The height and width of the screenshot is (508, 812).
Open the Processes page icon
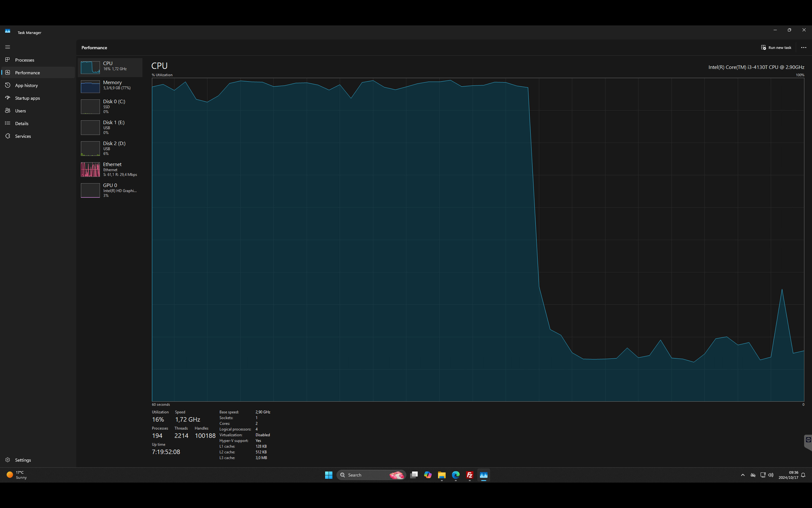pos(8,60)
